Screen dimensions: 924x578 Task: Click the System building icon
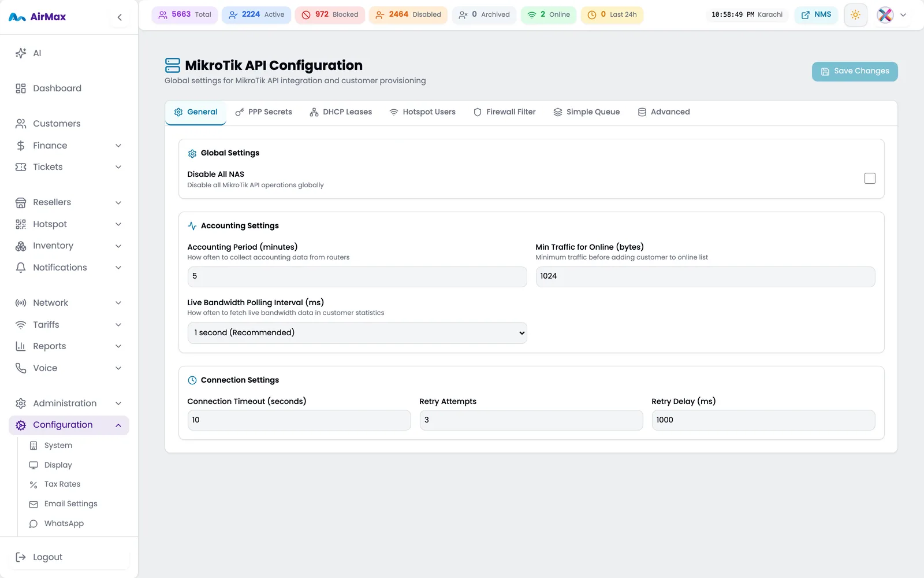click(33, 446)
